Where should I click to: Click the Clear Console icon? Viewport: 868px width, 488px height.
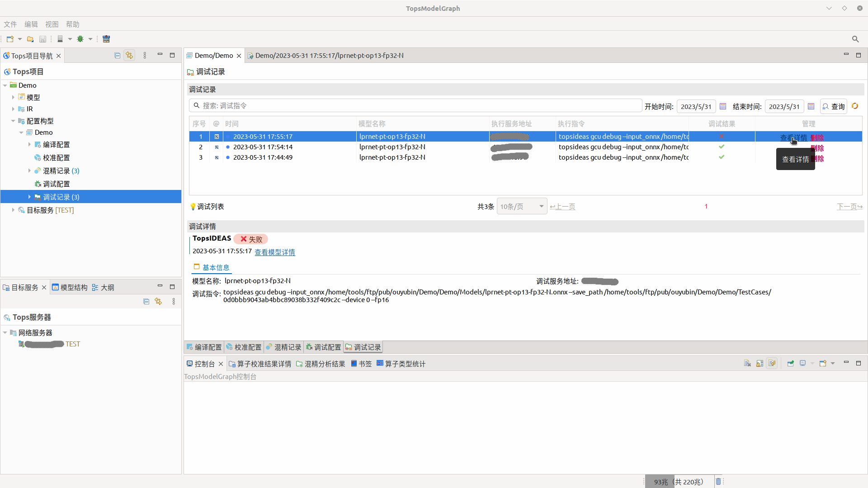(x=747, y=363)
